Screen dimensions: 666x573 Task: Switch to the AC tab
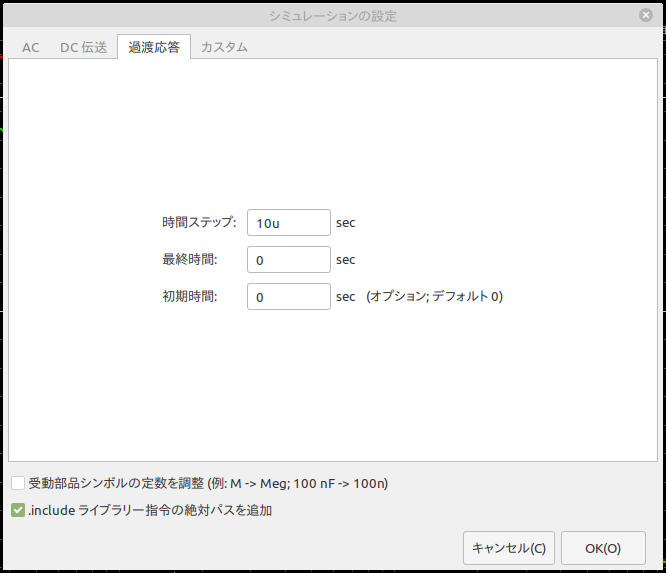tap(31, 47)
